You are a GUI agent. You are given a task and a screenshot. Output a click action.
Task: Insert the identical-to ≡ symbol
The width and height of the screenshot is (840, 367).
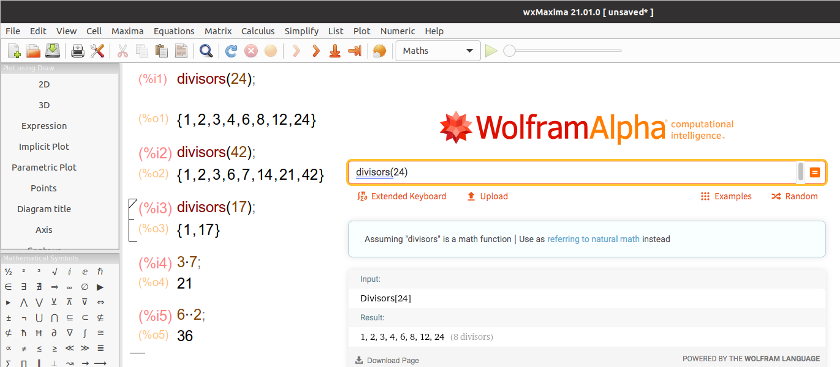tap(100, 348)
